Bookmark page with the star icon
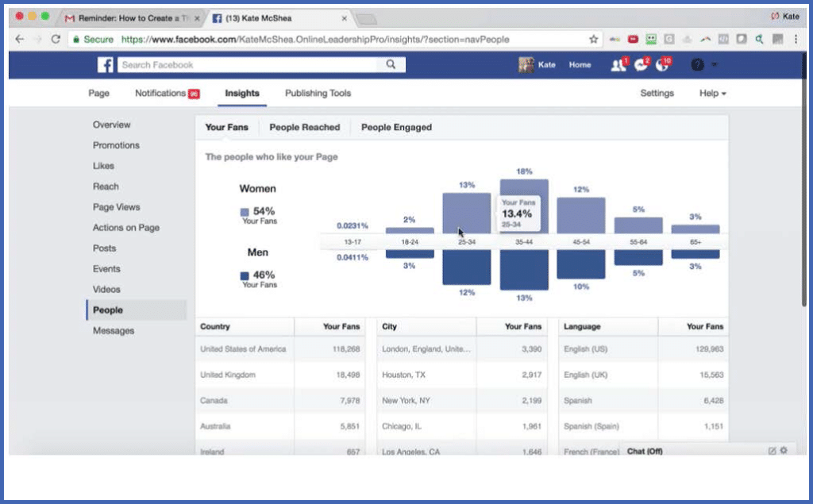Image resolution: width=813 pixels, height=504 pixels. [x=593, y=39]
